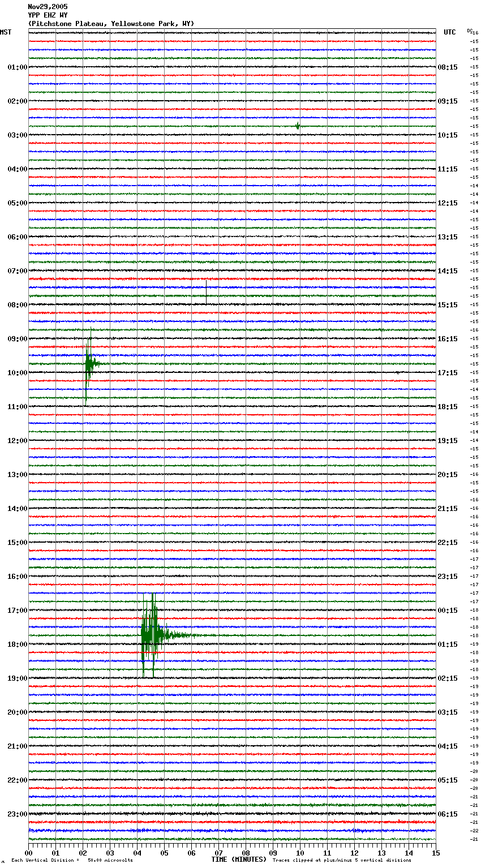
Task: Click the bottom axis minute tick "15"
Action: pos(436,853)
